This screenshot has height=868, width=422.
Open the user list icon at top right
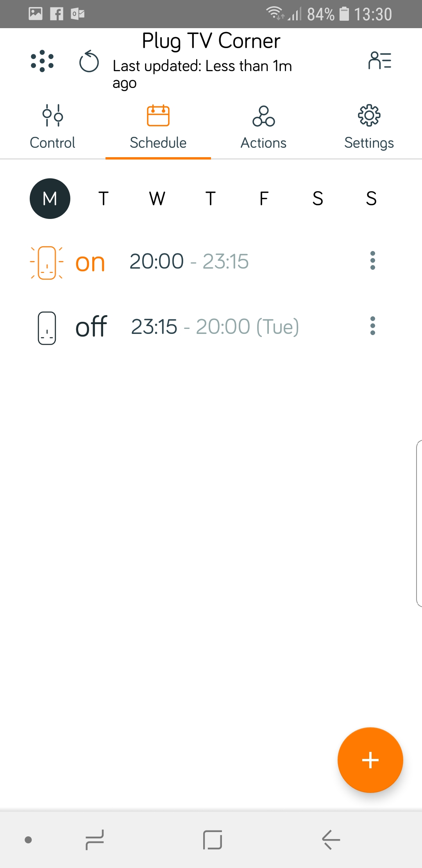click(379, 61)
